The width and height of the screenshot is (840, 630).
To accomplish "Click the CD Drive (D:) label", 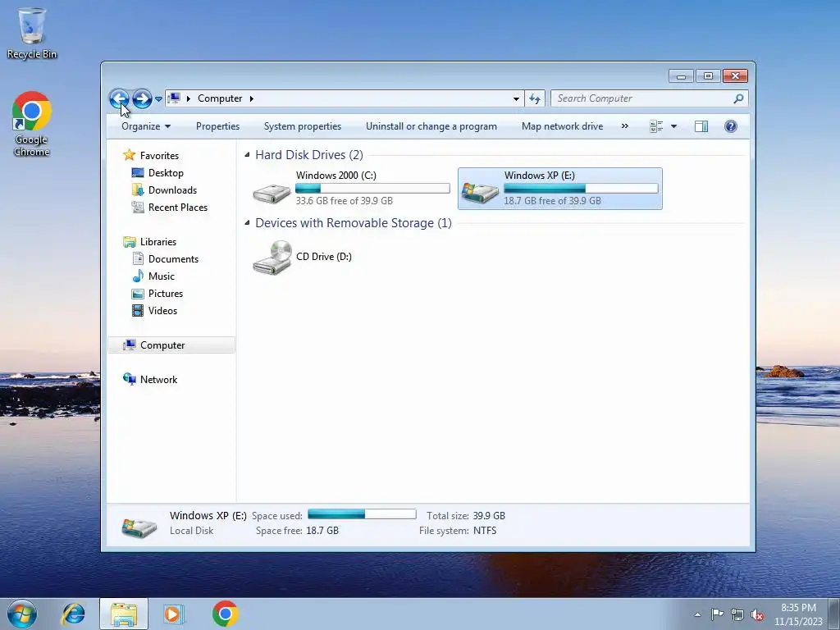I will click(323, 257).
